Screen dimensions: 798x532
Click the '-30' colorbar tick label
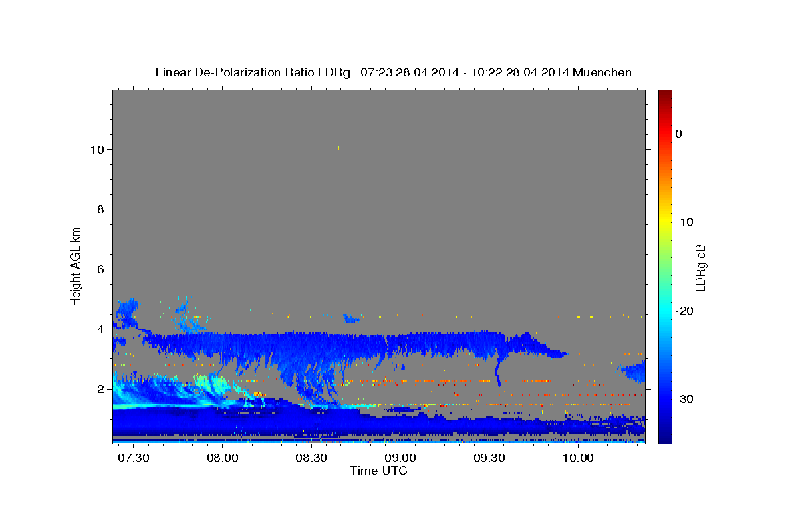click(685, 399)
